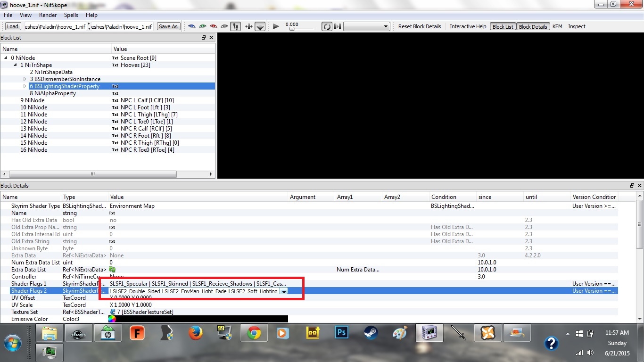The image size is (644, 362).
Task: Collapse the 1 NiTriShape tree node
Action: click(16, 65)
